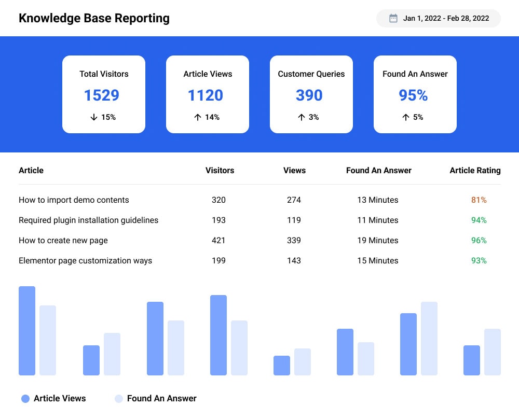
Task: Open Elementor page customization ways article
Action: pos(86,261)
